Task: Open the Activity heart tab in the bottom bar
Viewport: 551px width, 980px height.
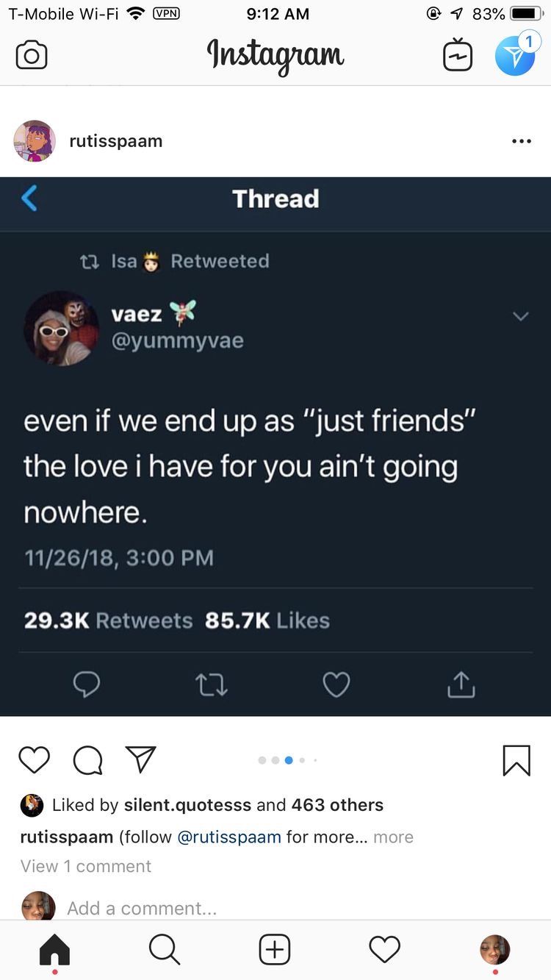Action: (385, 949)
